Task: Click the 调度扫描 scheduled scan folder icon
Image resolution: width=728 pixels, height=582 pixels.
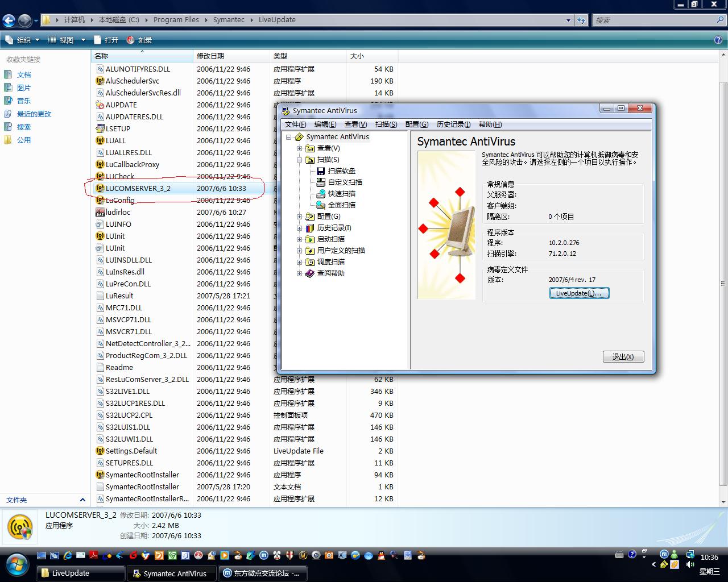Action: (x=310, y=262)
